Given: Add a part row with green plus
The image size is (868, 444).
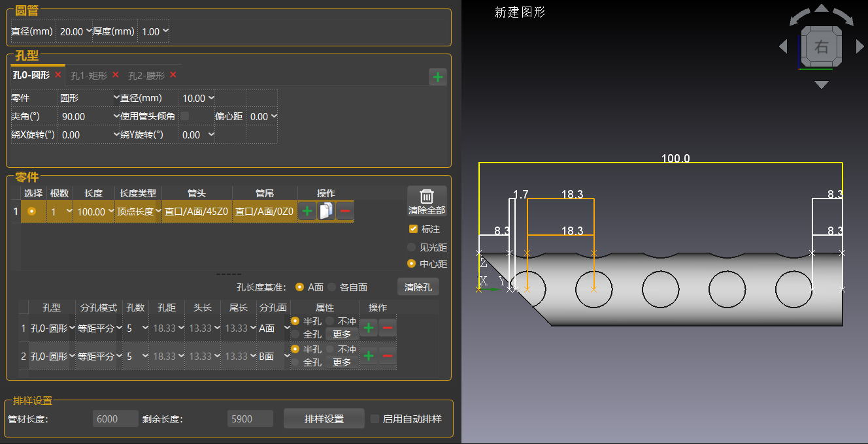Looking at the screenshot, I should pos(307,212).
